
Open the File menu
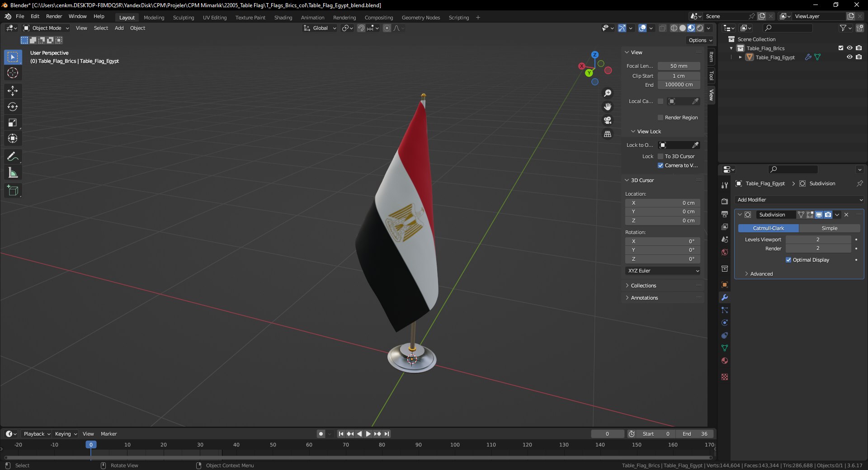click(20, 16)
